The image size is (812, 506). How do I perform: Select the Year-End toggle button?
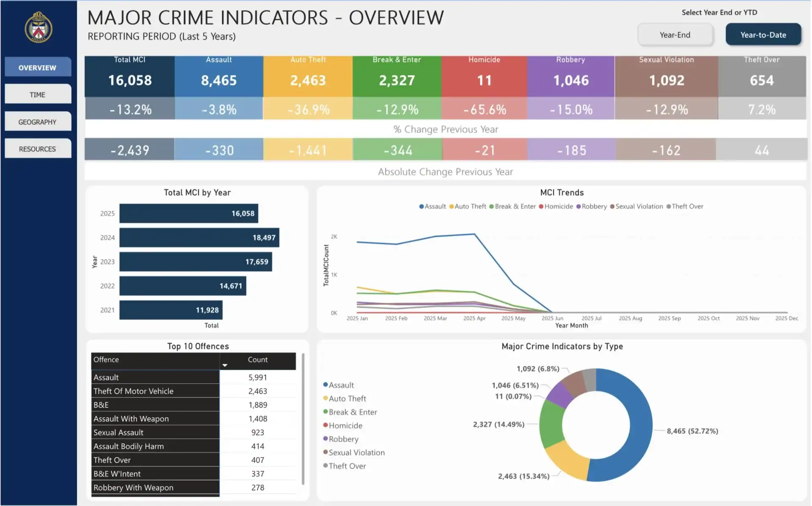pos(674,35)
